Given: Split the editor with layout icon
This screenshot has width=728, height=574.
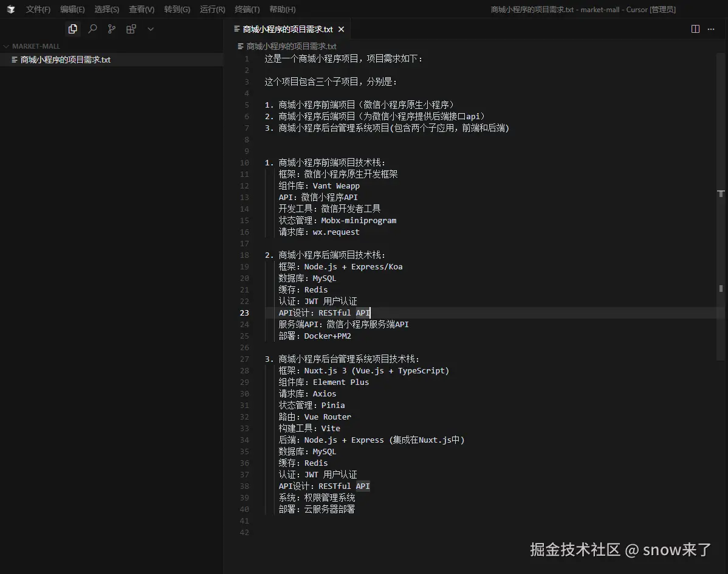Looking at the screenshot, I should tap(696, 29).
